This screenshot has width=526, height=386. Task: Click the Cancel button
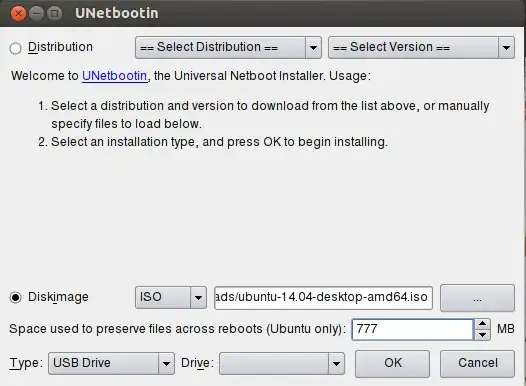click(x=477, y=364)
